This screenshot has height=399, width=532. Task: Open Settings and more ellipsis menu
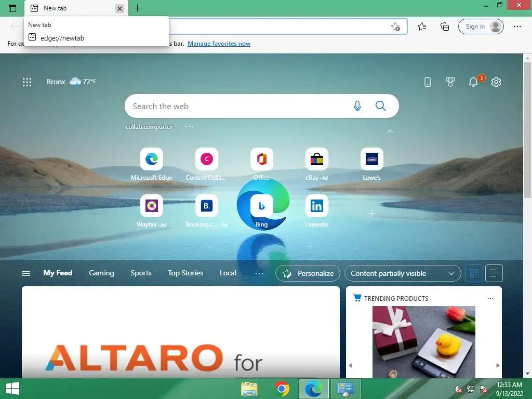click(x=517, y=26)
